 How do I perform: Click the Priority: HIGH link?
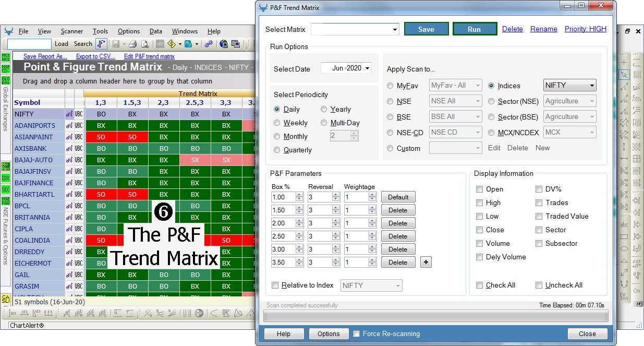click(x=586, y=29)
